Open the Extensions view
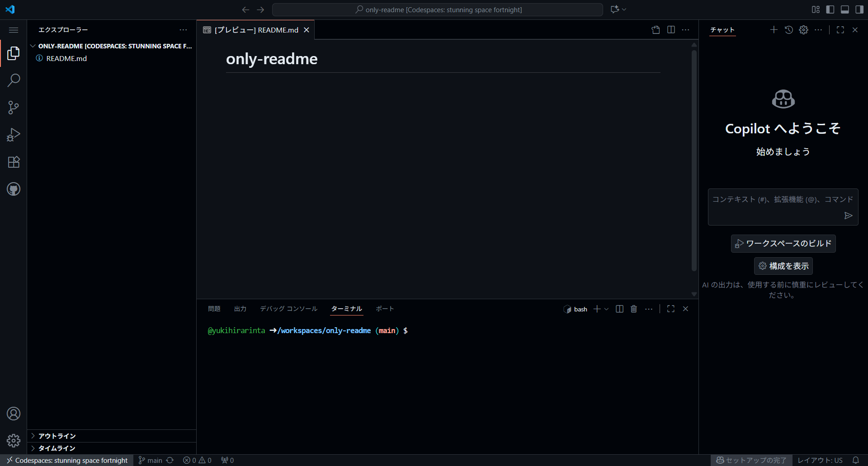 click(x=14, y=162)
